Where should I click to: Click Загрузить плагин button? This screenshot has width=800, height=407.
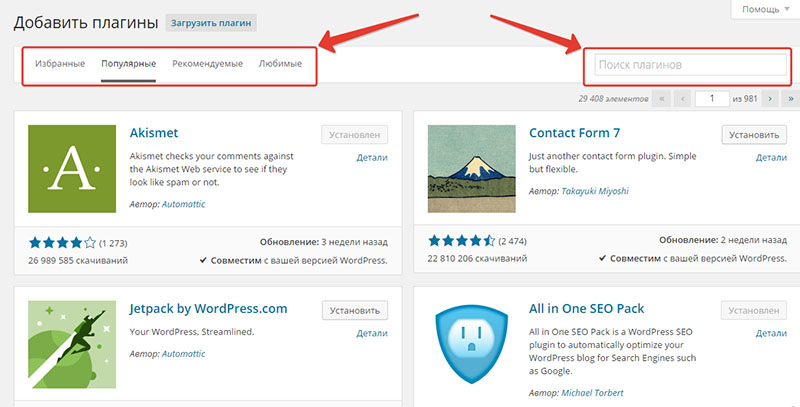click(211, 23)
